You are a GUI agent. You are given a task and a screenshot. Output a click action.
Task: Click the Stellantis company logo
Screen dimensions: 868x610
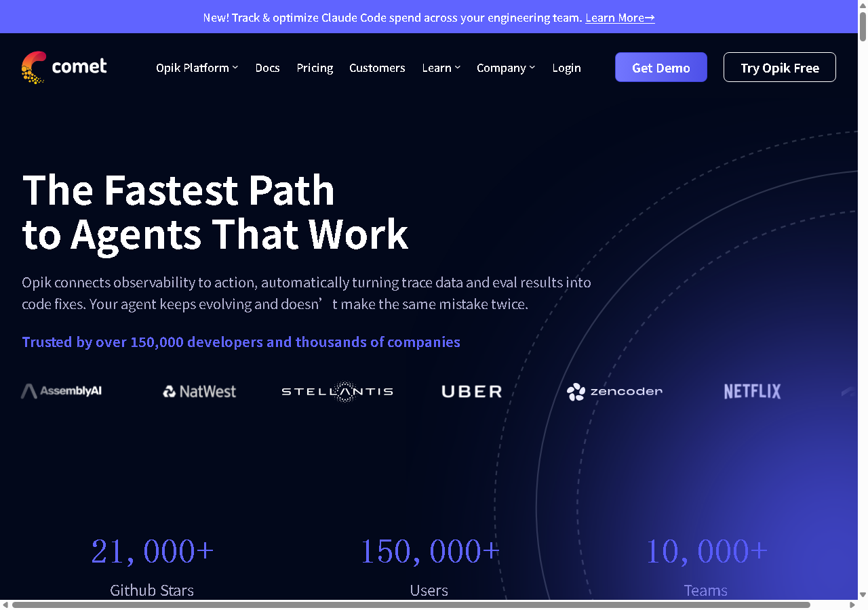coord(337,391)
